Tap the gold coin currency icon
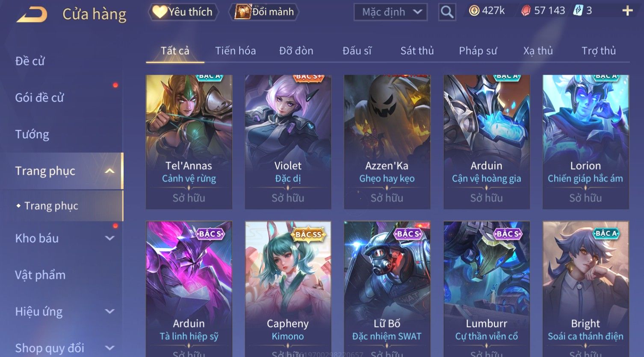644x357 pixels. pyautogui.click(x=474, y=11)
